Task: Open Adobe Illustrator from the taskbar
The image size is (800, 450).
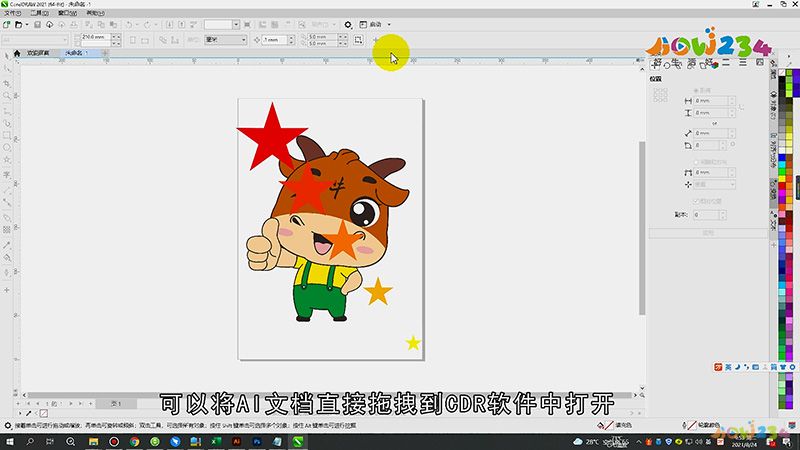Action: pos(236,442)
